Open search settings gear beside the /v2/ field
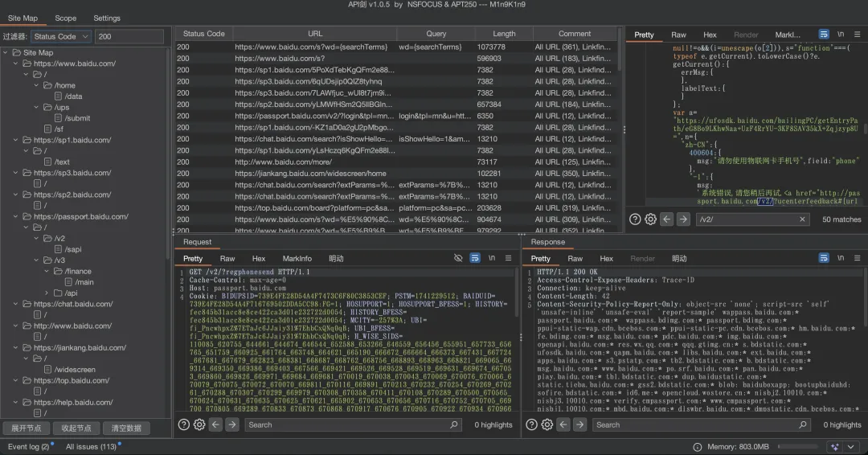The width and height of the screenshot is (868, 455). point(650,219)
